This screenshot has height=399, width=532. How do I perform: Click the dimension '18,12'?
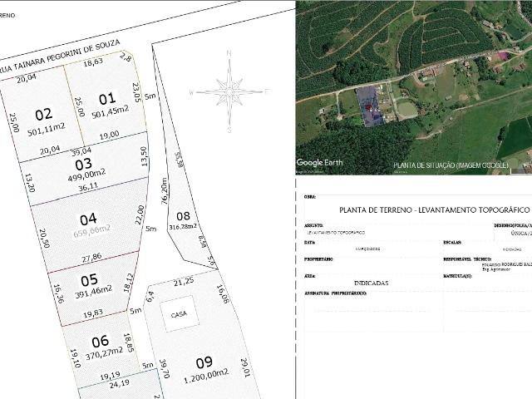point(129,283)
